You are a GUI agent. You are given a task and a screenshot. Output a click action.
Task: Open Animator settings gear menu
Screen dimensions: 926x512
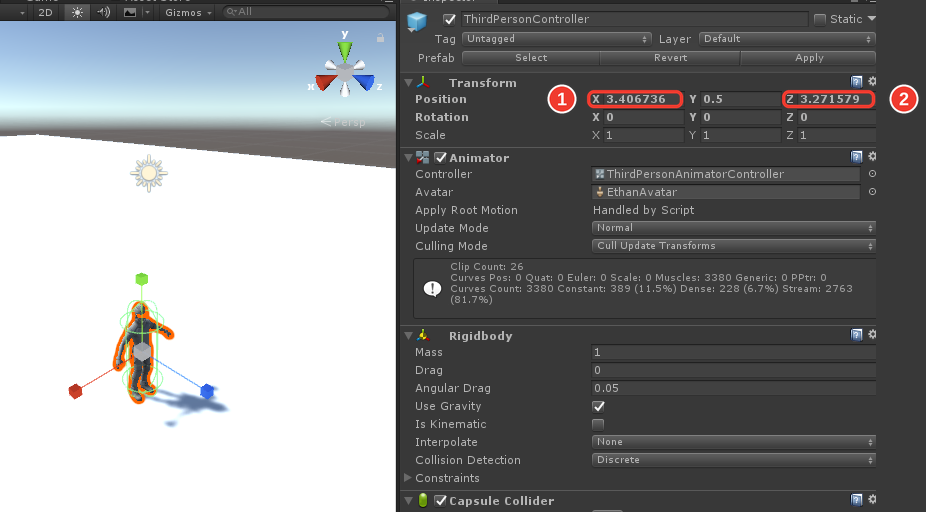point(872,156)
